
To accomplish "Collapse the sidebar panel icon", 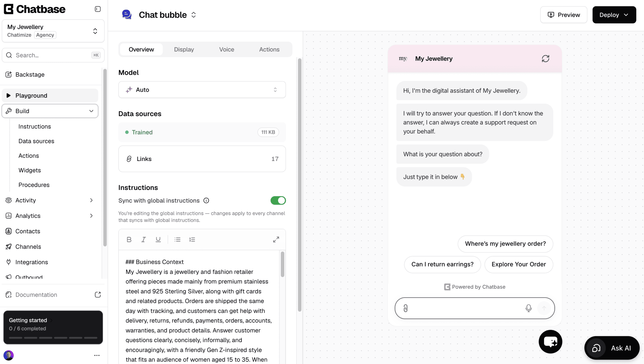I will (x=98, y=9).
